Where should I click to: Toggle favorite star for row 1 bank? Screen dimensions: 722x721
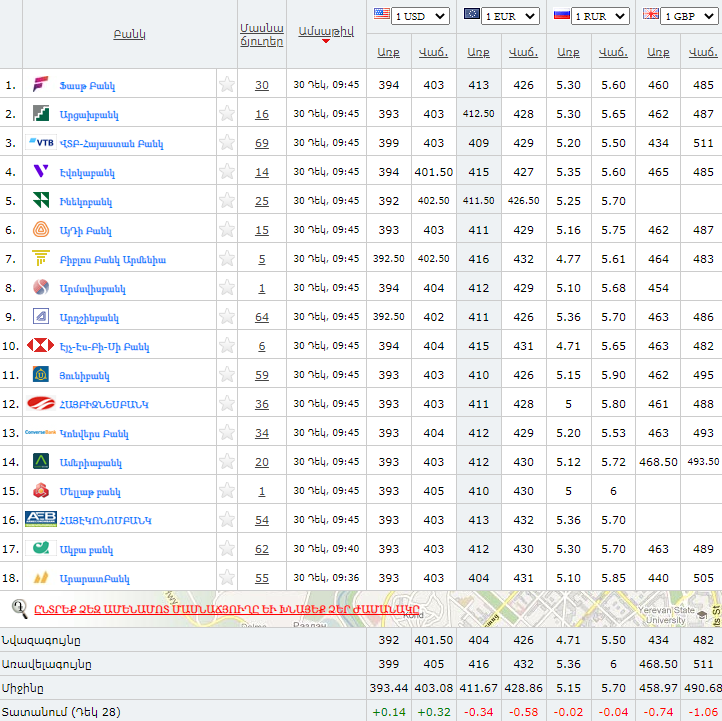point(227,85)
